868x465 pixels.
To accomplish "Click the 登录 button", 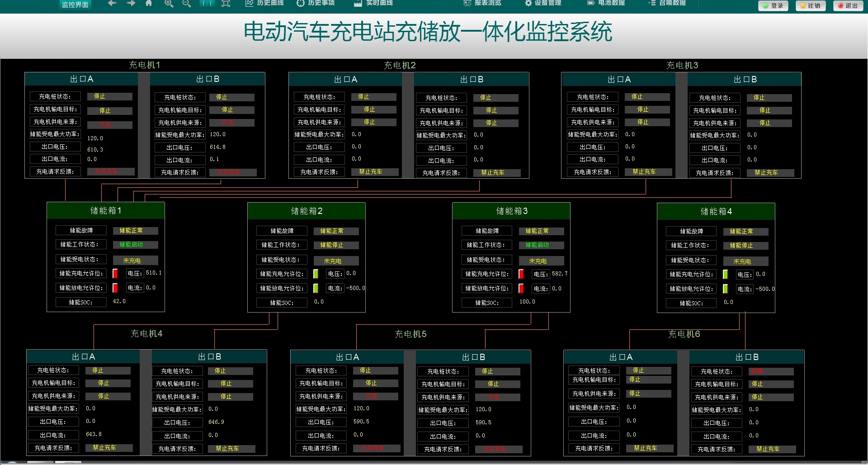I will (x=773, y=6).
